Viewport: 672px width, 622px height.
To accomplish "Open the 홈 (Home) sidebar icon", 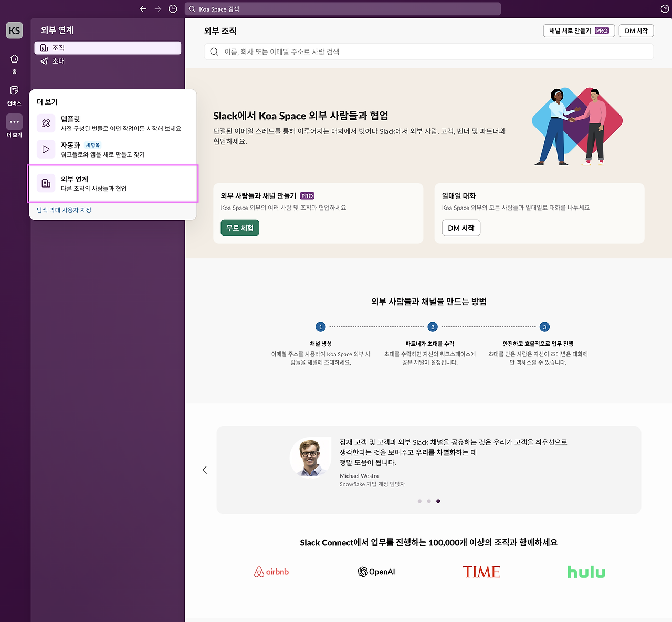I will [x=14, y=59].
